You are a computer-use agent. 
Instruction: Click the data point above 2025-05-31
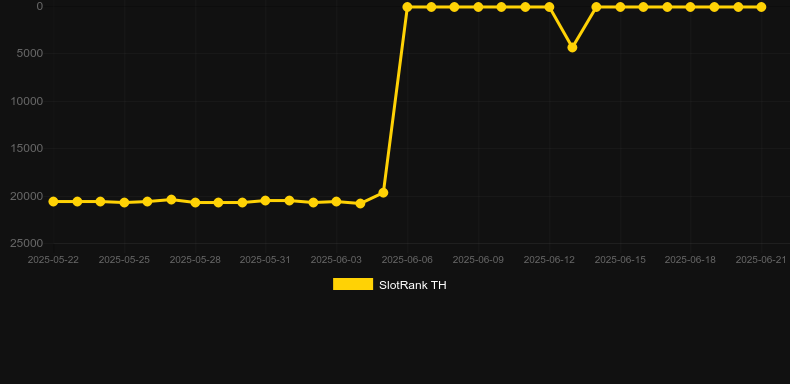coord(266,201)
